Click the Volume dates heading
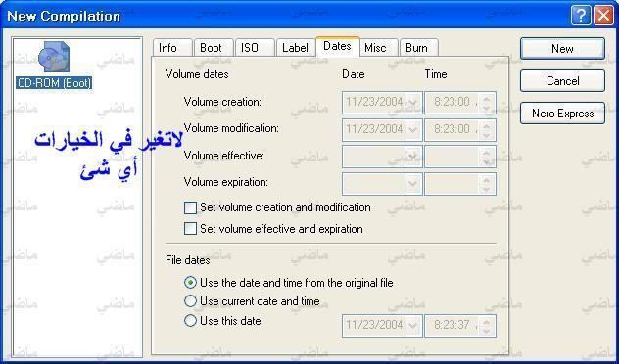Screen dimensions: 619x364 coord(197,74)
